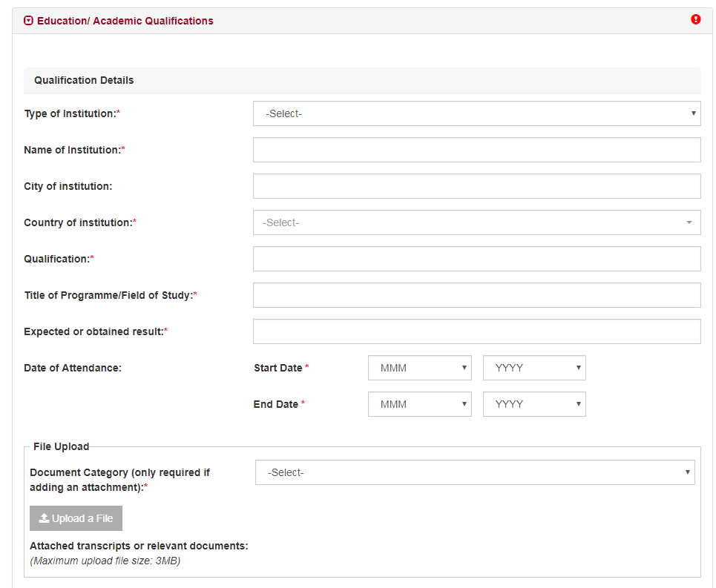Click the Education/Academic Qualifications header title
716x588 pixels.
tap(125, 21)
